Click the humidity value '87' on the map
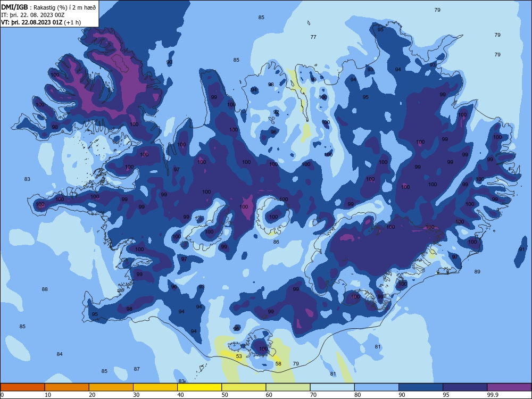This screenshot has width=532, height=399. 137,369
